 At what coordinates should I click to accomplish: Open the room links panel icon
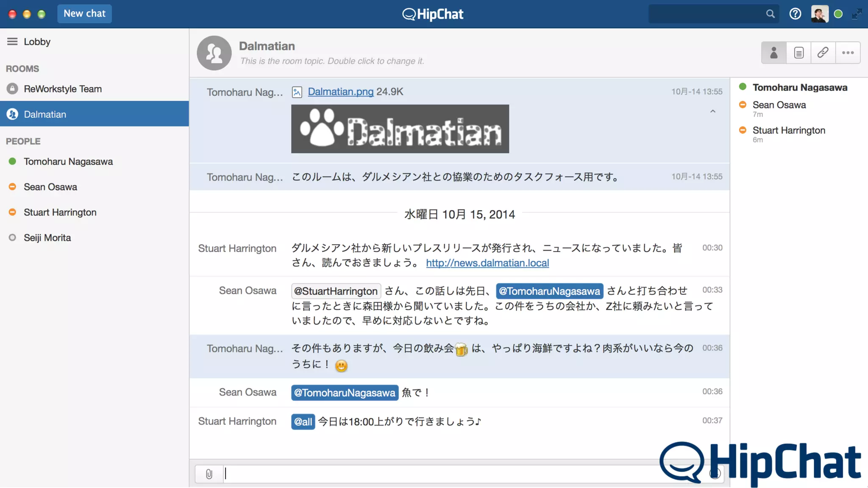[x=823, y=53]
